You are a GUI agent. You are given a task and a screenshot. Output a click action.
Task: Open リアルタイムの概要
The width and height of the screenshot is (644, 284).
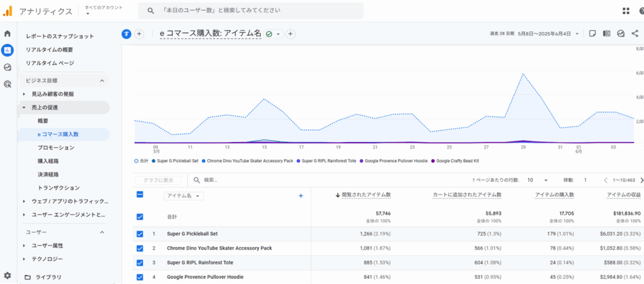tap(49, 50)
